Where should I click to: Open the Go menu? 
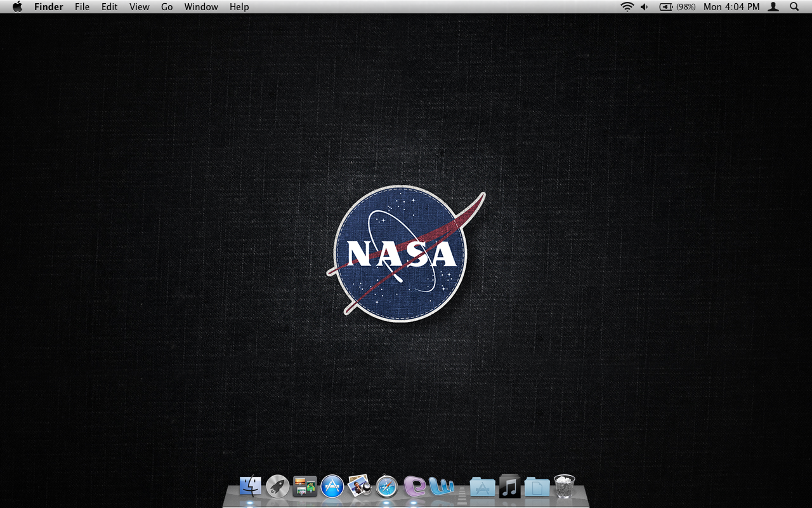pos(167,7)
